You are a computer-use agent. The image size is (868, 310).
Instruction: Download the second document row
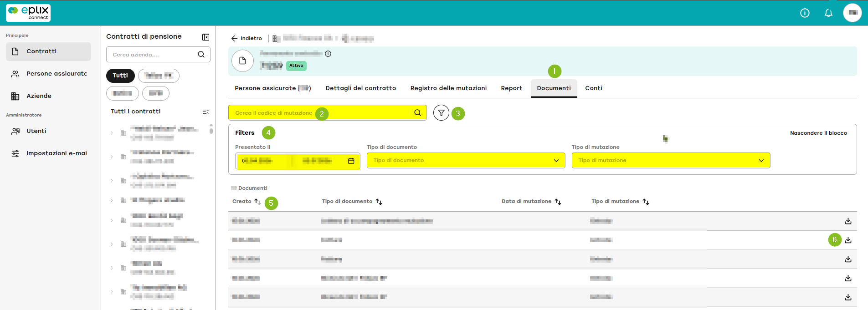(x=848, y=240)
